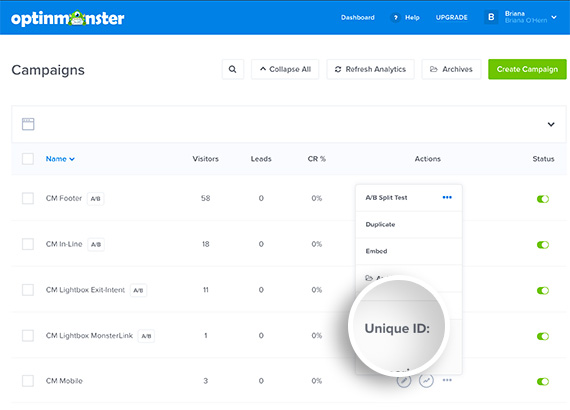570x410 pixels.
Task: Click the user avatar B icon
Action: pos(491,17)
